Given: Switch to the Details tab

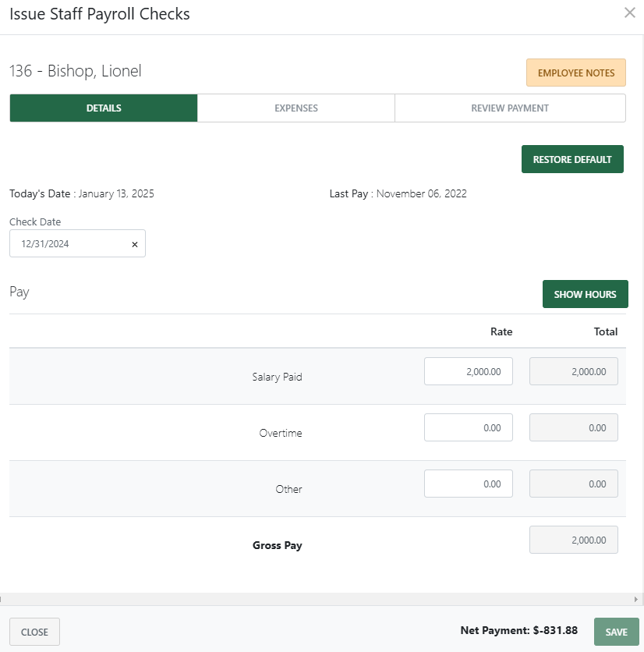Looking at the screenshot, I should (x=104, y=108).
